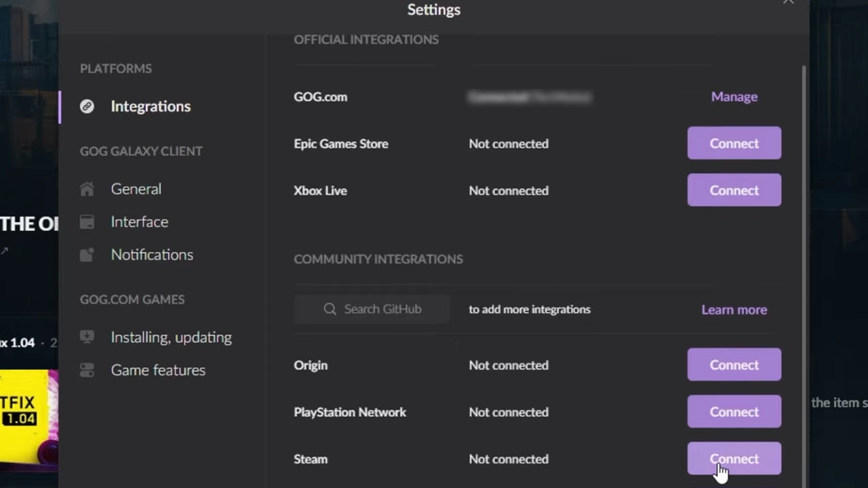The width and height of the screenshot is (868, 488).
Task: Go to Notifications settings
Action: [x=152, y=255]
